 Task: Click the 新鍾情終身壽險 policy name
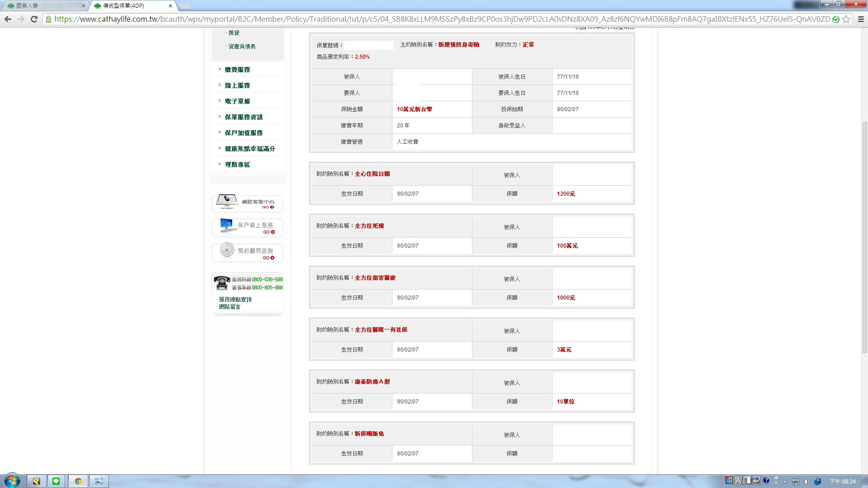458,45
